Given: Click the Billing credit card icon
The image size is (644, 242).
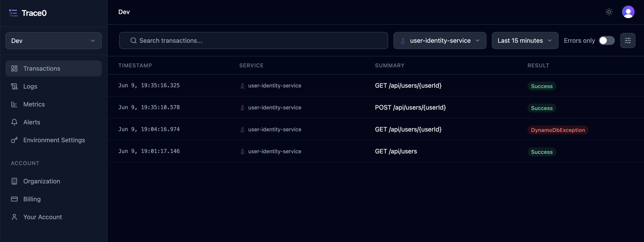Looking at the screenshot, I should (14, 199).
